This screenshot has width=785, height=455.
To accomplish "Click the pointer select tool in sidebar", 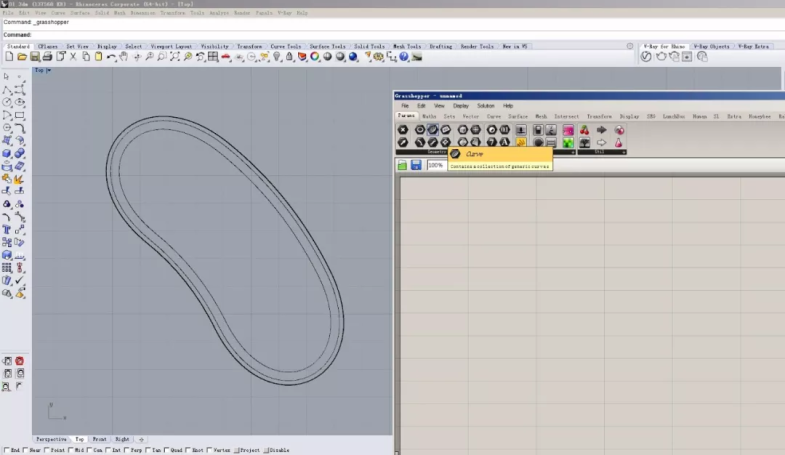I will (7, 76).
